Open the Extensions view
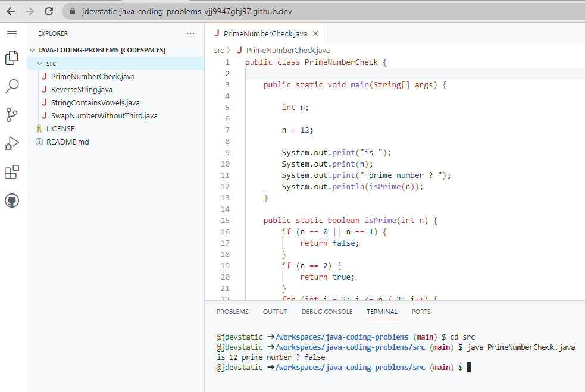 (x=11, y=172)
